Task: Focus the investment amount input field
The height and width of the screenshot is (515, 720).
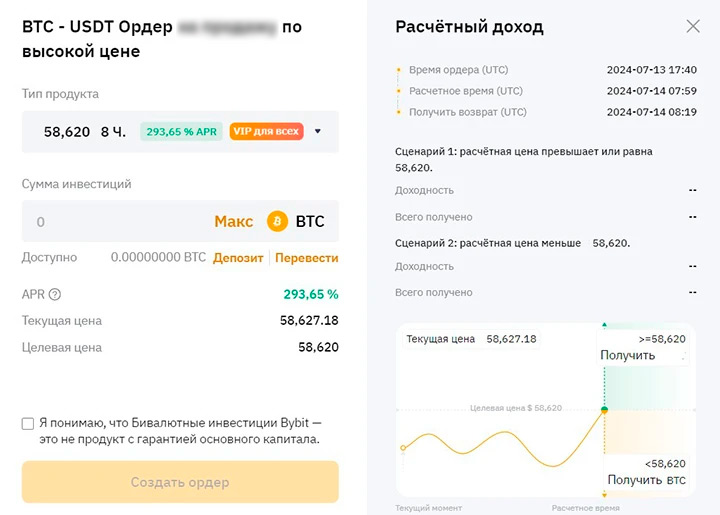Action: point(110,221)
